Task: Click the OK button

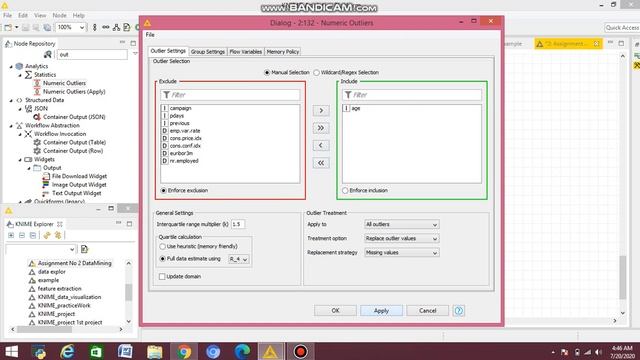Action: [x=335, y=311]
